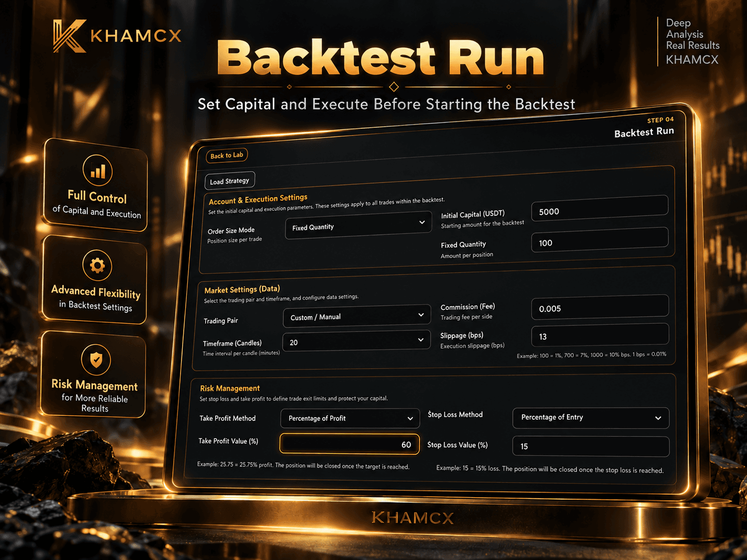Click the Full Control card title
Viewport: 747px width, 560px height.
click(97, 196)
